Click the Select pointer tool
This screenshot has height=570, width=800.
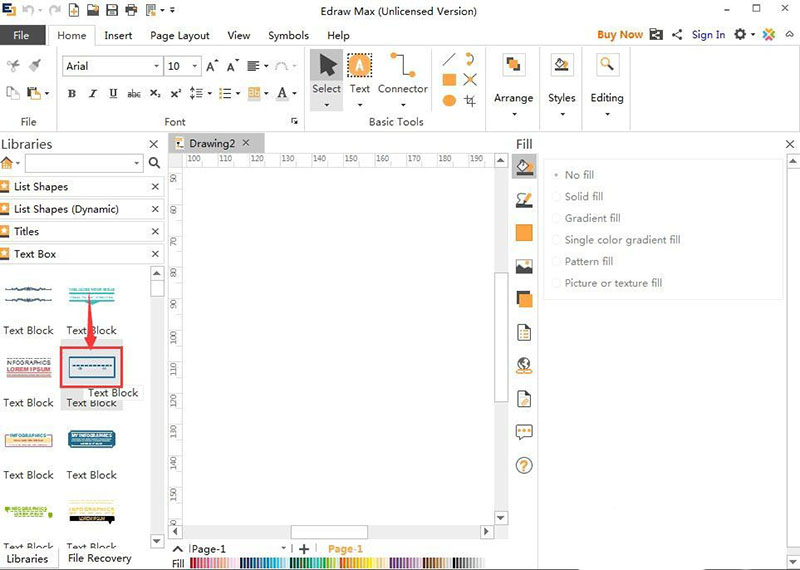(326, 74)
